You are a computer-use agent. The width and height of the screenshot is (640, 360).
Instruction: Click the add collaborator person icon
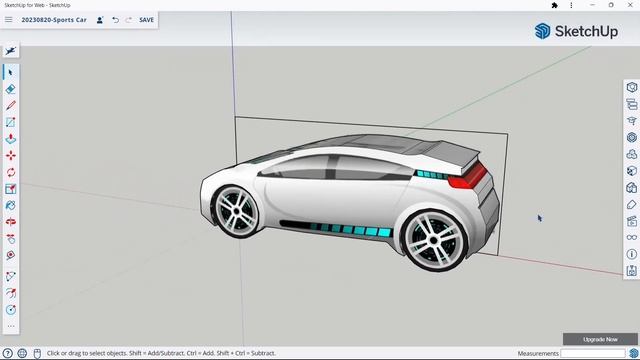(100, 20)
